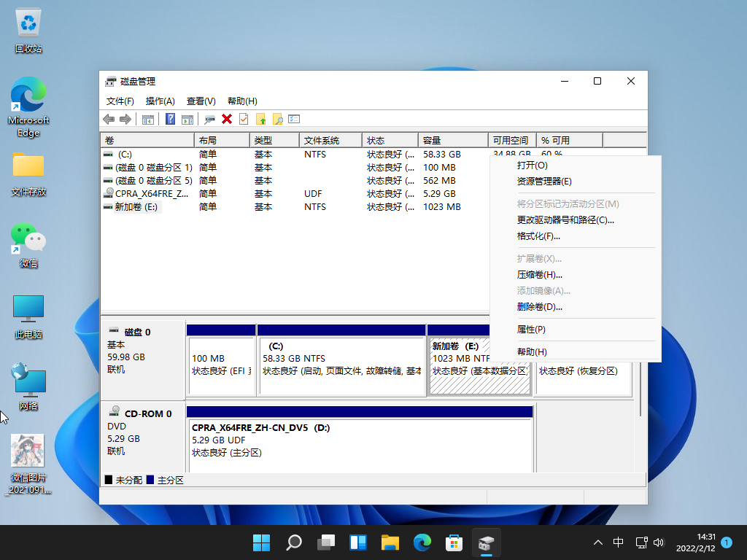Click the blue 主分区 legend swatch
Image resolution: width=747 pixels, height=560 pixels.
150,481
